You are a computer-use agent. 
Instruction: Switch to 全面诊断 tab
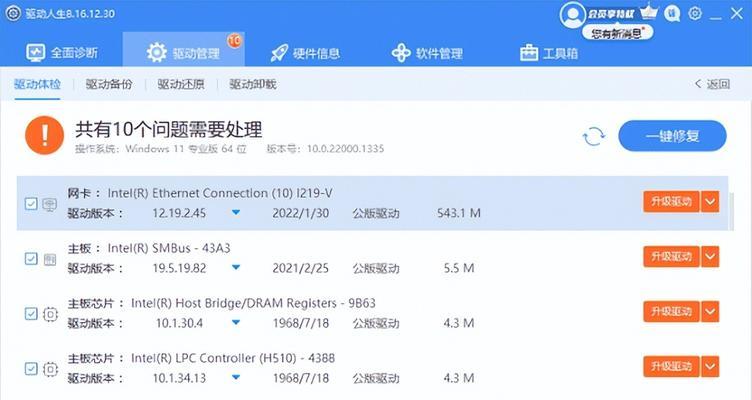(x=62, y=53)
